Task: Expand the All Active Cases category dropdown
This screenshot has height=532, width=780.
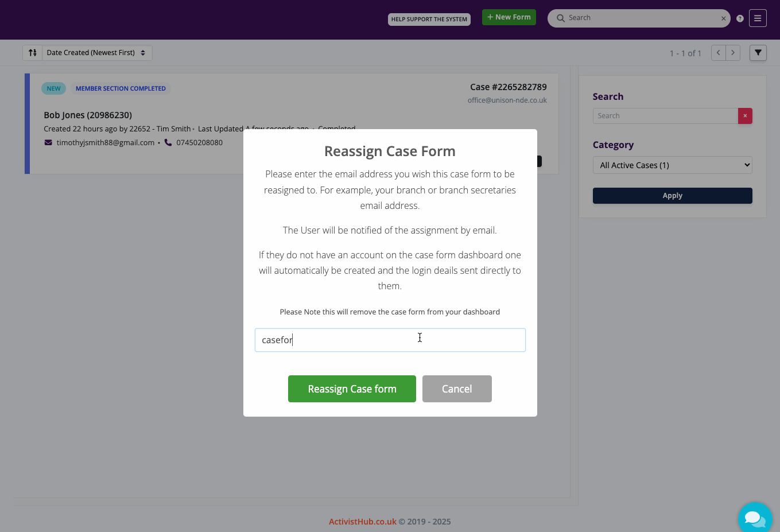Action: point(672,165)
